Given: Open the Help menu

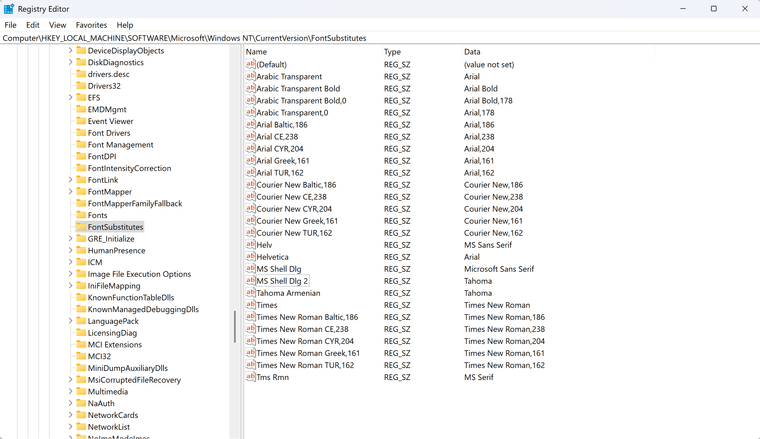Looking at the screenshot, I should pos(125,25).
